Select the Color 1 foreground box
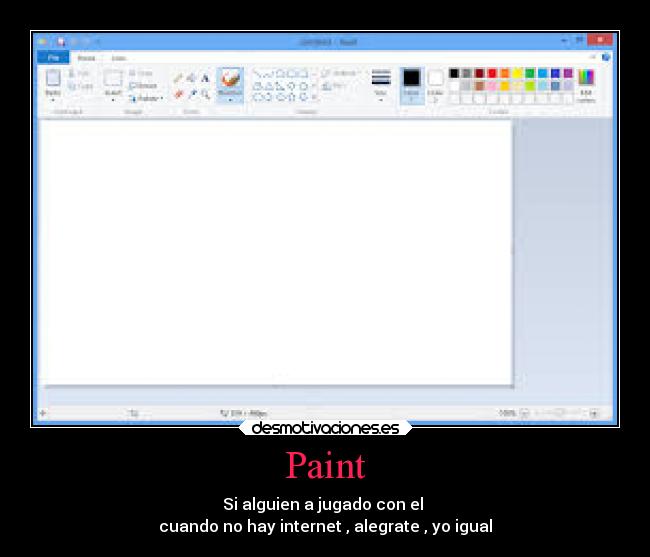 (x=411, y=85)
